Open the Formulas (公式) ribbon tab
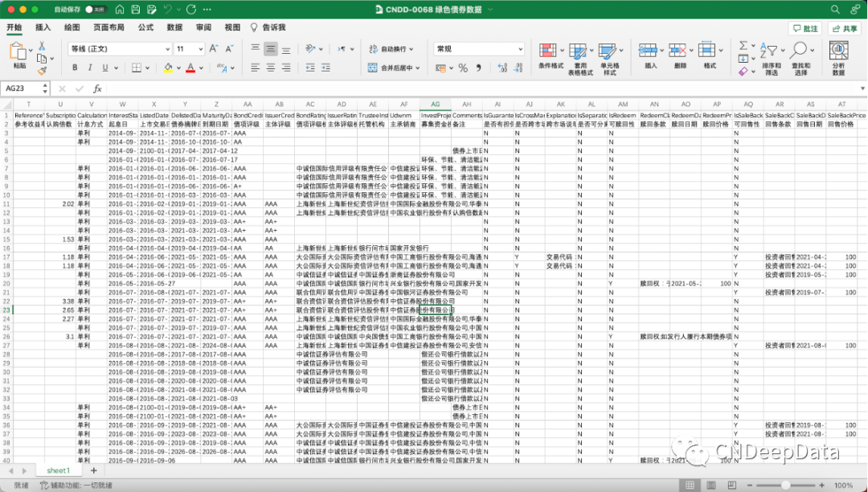Screen dimensions: 868x492 tap(145, 27)
